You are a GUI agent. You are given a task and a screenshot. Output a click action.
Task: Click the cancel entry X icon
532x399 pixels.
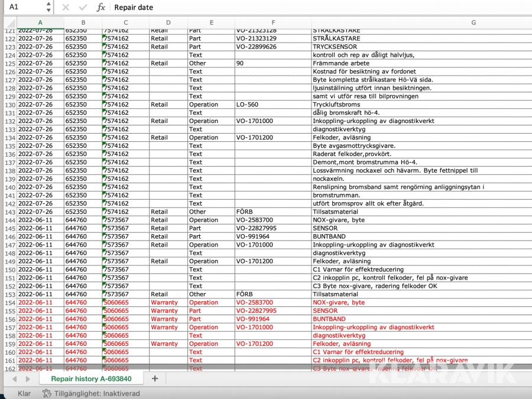(66, 8)
